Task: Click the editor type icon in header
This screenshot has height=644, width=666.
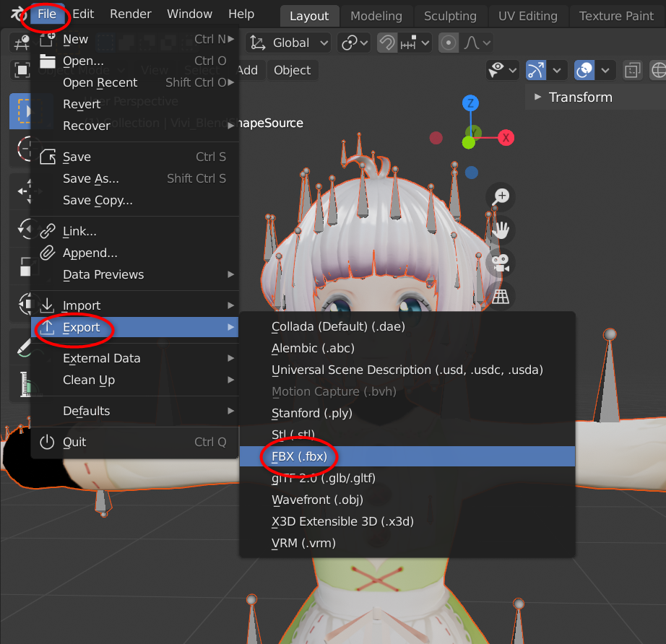Action: pos(21,43)
